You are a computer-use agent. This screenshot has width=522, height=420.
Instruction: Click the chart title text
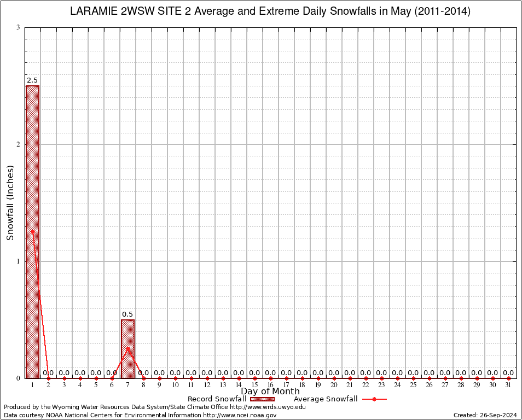click(x=270, y=11)
